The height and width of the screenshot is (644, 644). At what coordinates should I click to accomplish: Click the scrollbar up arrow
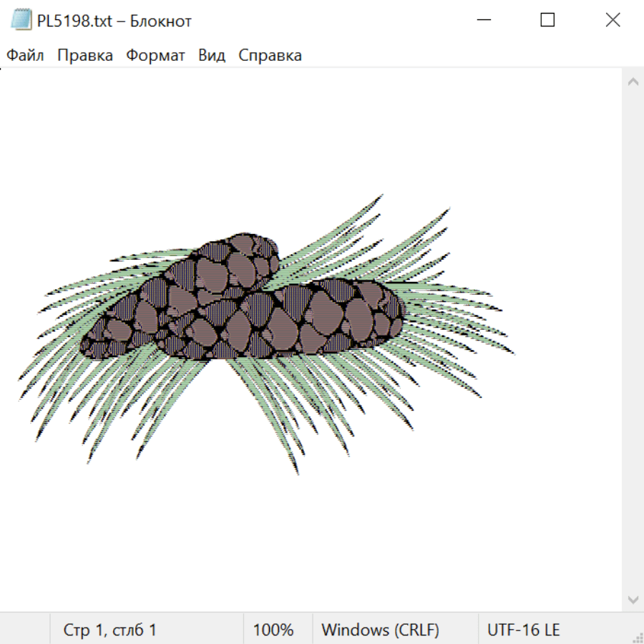click(x=633, y=82)
